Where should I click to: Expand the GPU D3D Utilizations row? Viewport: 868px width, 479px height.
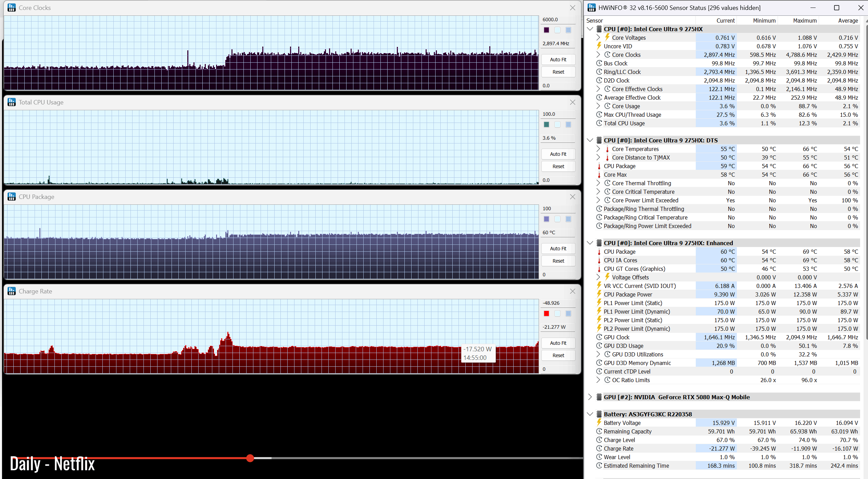598,354
